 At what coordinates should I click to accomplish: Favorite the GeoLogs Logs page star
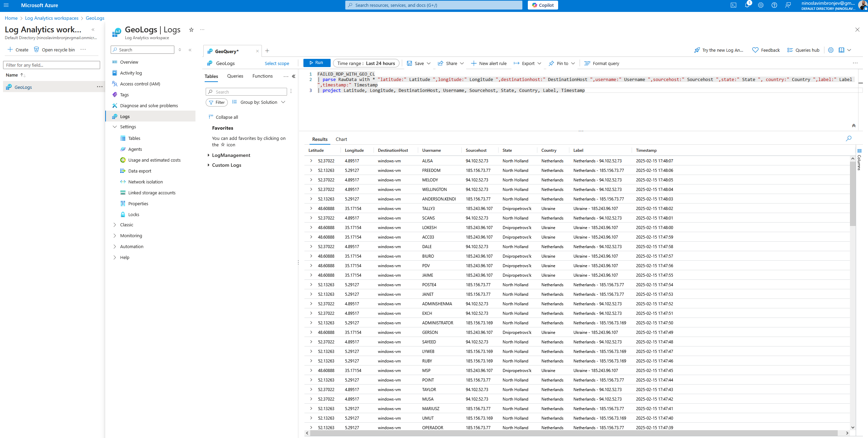click(x=191, y=30)
